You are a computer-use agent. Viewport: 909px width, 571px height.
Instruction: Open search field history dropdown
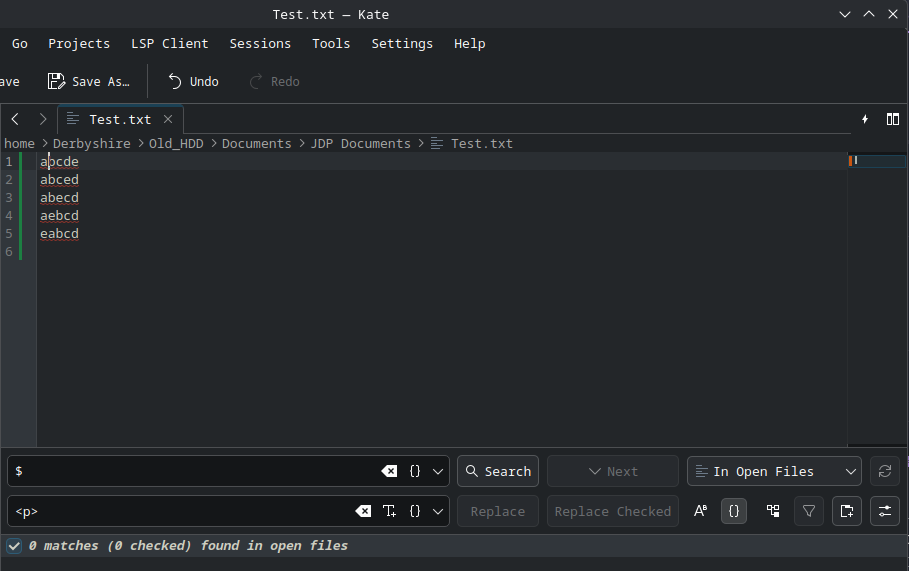click(x=438, y=471)
